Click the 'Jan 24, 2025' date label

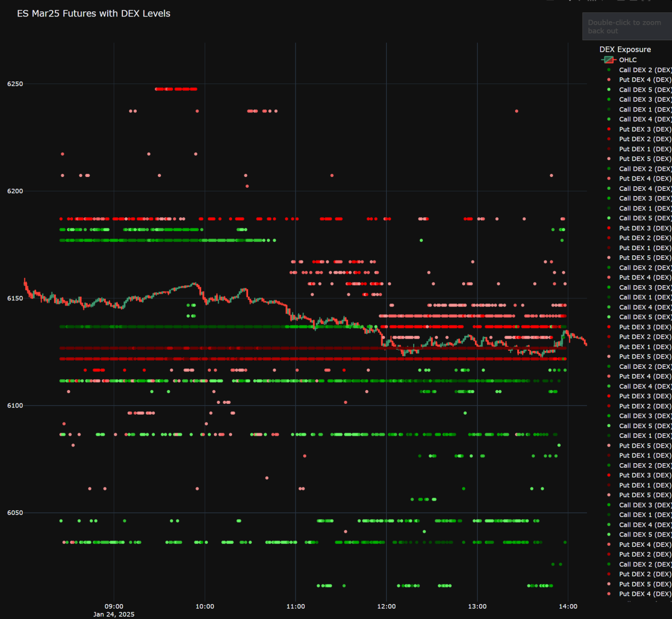(114, 614)
